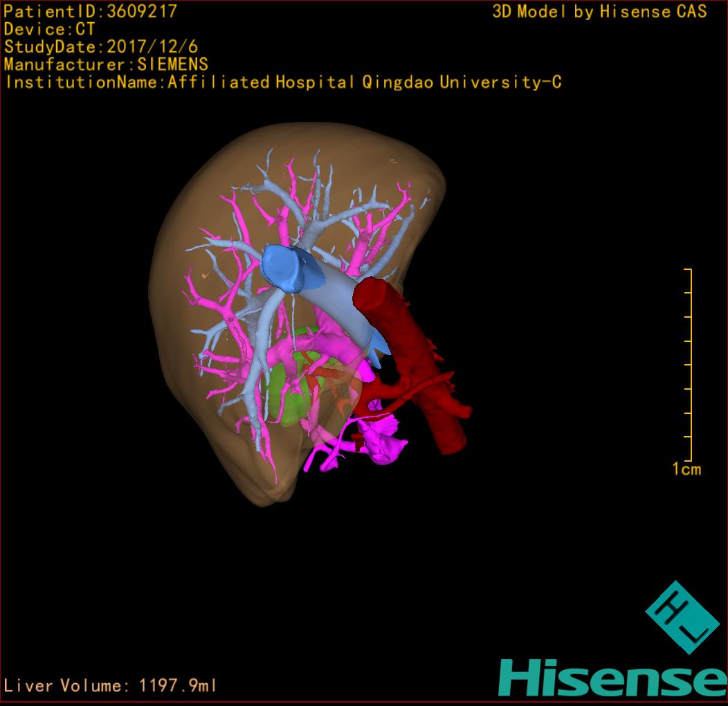Image resolution: width=728 pixels, height=706 pixels.
Task: Click the yellow scale ruler bar
Action: tap(691, 363)
